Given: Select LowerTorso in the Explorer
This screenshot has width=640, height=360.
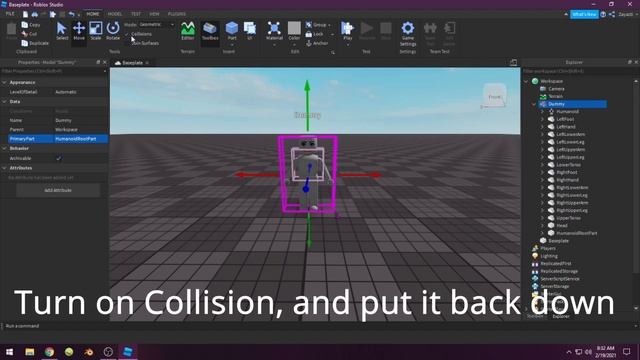Looking at the screenshot, I should (568, 165).
